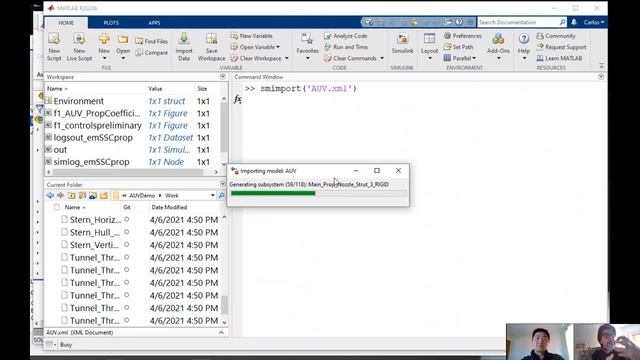
Task: Sort workspace by Value column
Action: 170,89
